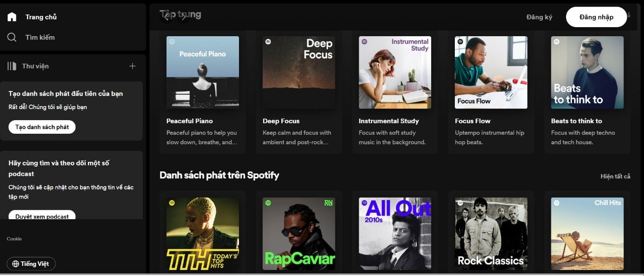Click the magnifier search icon in sidebar
The height and width of the screenshot is (276, 644).
(12, 37)
